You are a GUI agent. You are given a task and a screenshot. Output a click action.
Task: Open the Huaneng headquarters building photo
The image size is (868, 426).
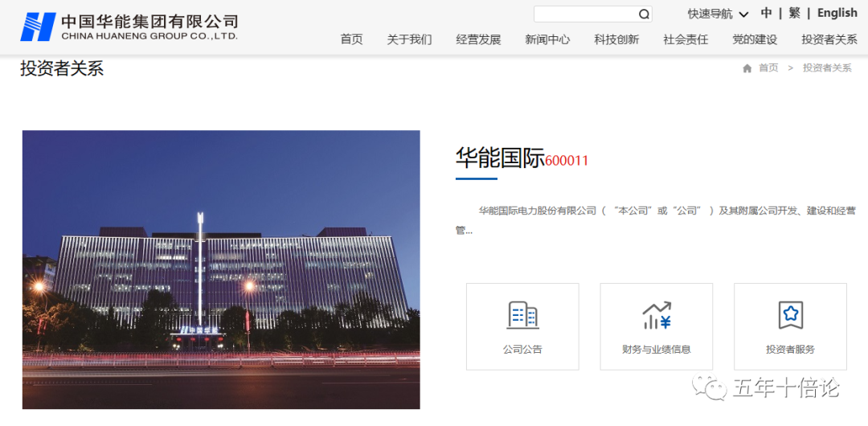221,270
